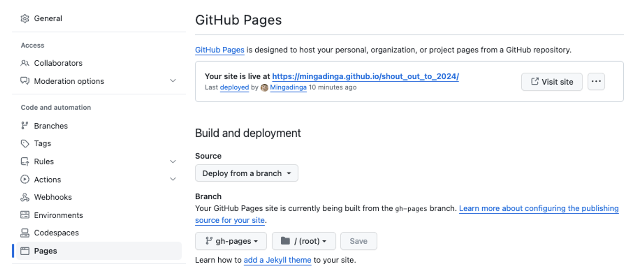The height and width of the screenshot is (271, 644).
Task: Expand the Actions section chevron
Action: click(x=173, y=179)
